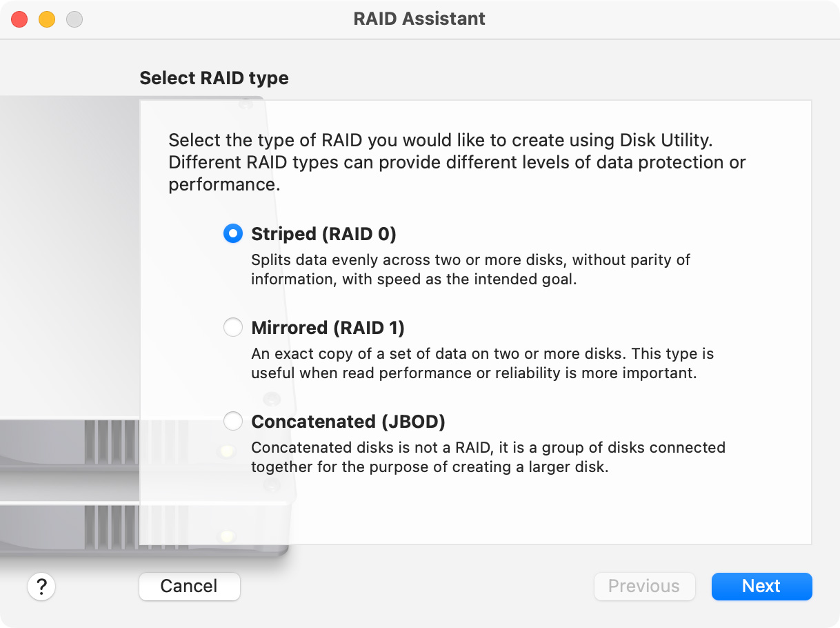Open help with the question mark button
The height and width of the screenshot is (628, 840).
[x=41, y=587]
